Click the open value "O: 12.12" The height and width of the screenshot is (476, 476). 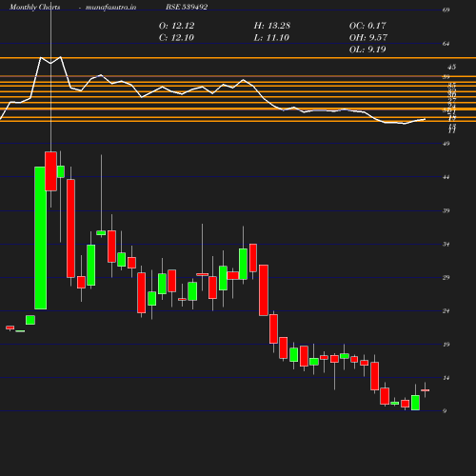(176, 26)
